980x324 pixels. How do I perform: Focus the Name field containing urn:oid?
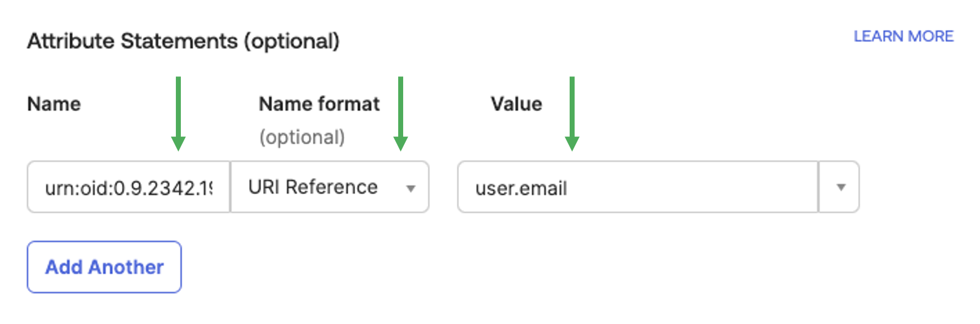pyautogui.click(x=128, y=187)
